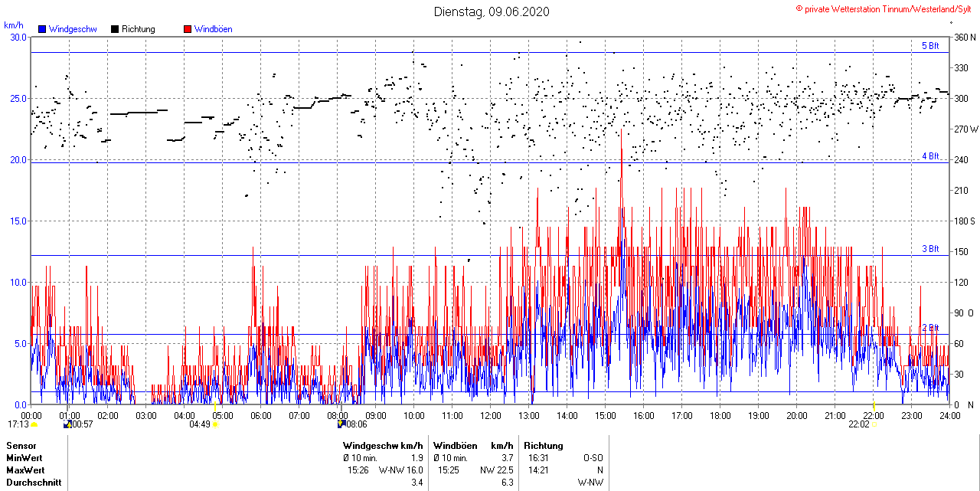
Task: Click the 24:00 time axis label
Action: pyautogui.click(x=950, y=415)
